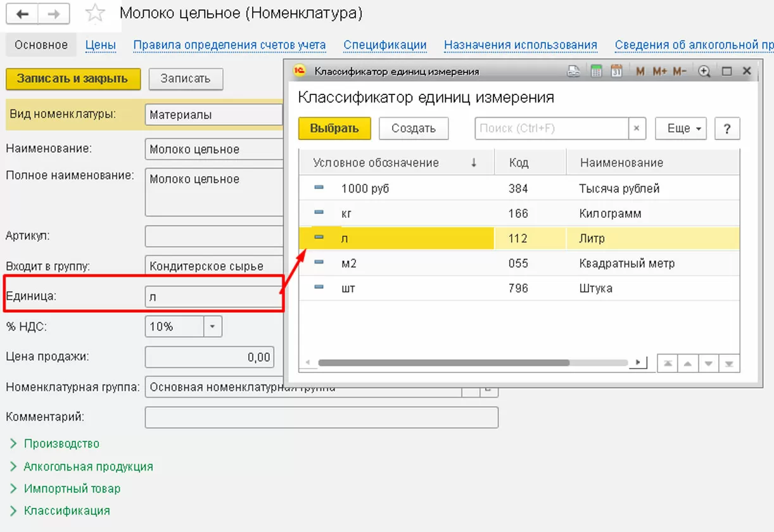Click the Записать и закрыть button
The image size is (774, 532).
(73, 79)
